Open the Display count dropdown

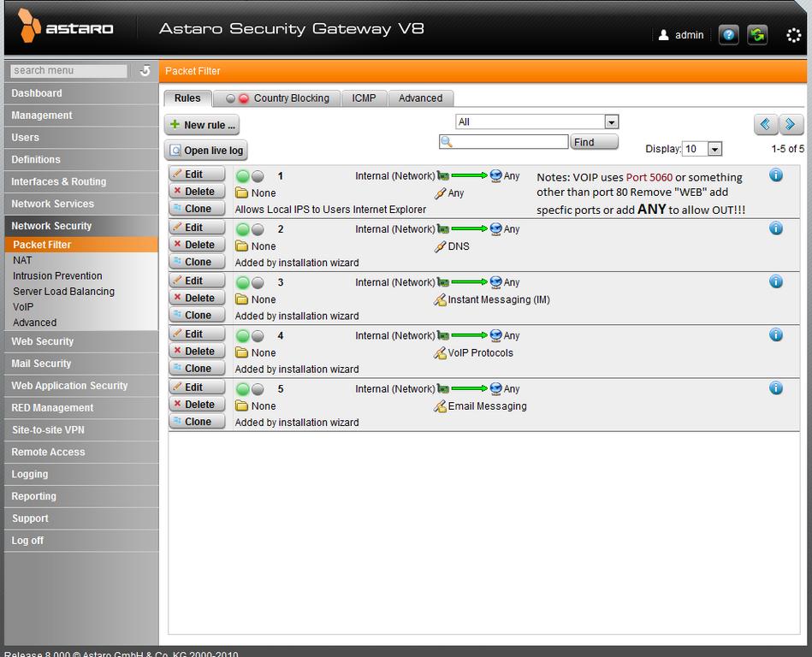(702, 149)
